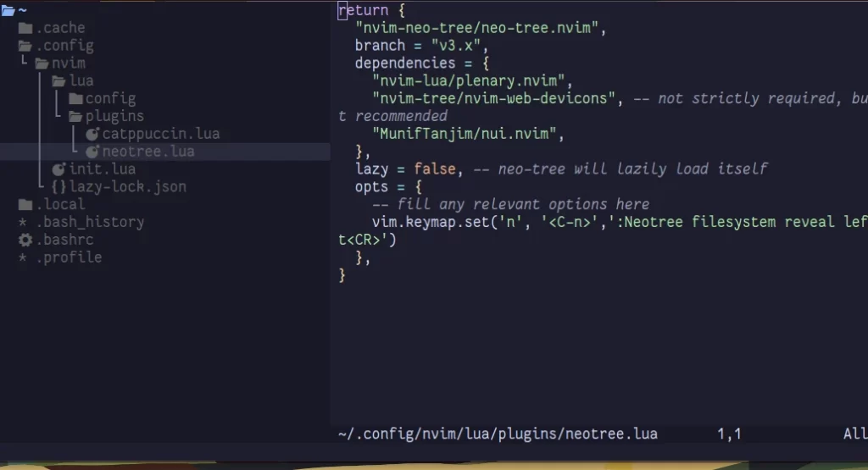Click the 'dependencies' key in code
This screenshot has height=470, width=868.
click(x=405, y=63)
